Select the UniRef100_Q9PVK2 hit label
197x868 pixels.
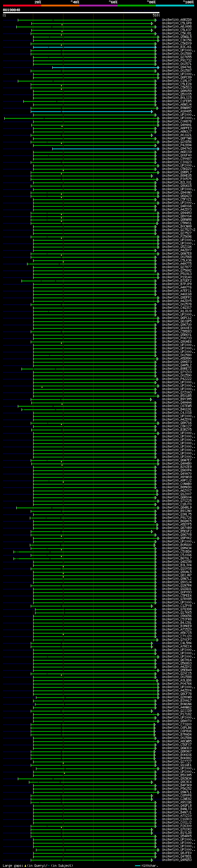click(x=177, y=538)
